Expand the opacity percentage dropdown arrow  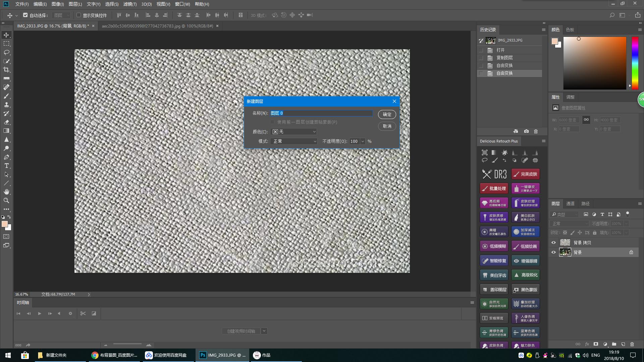pyautogui.click(x=363, y=141)
